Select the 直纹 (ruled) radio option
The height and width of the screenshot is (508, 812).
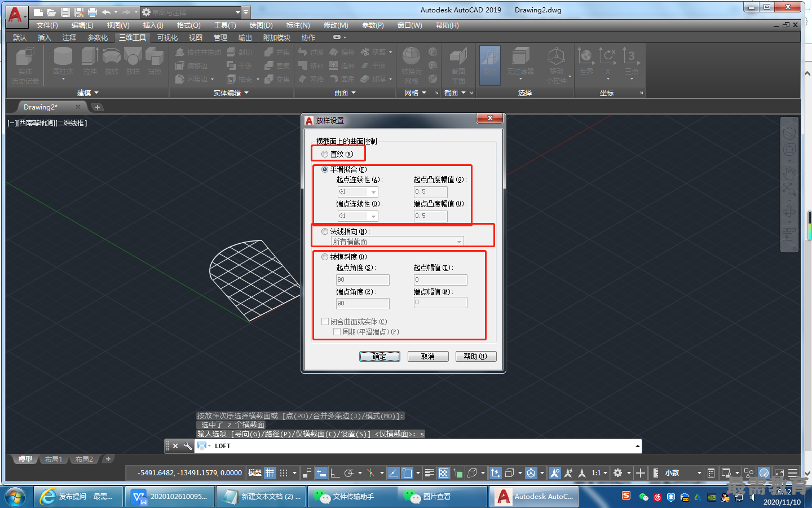325,154
